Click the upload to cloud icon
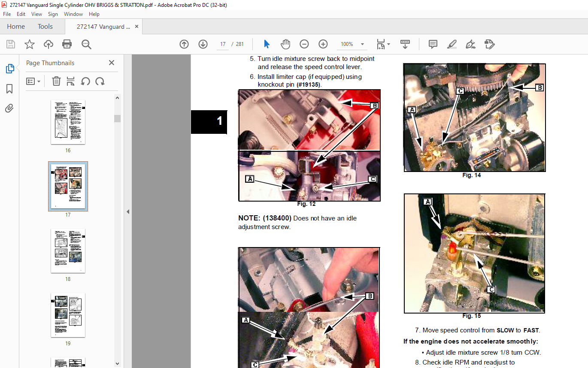Image resolution: width=588 pixels, height=368 pixels. [48, 44]
